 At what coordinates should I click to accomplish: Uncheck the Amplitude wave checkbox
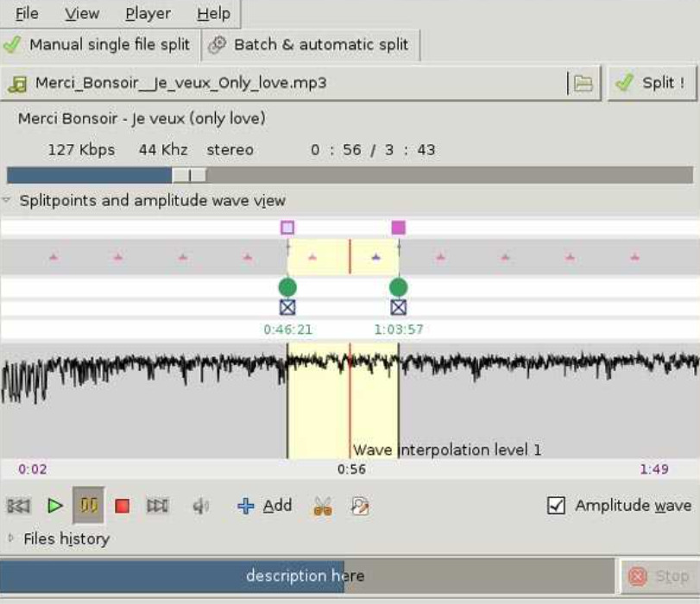point(556,506)
